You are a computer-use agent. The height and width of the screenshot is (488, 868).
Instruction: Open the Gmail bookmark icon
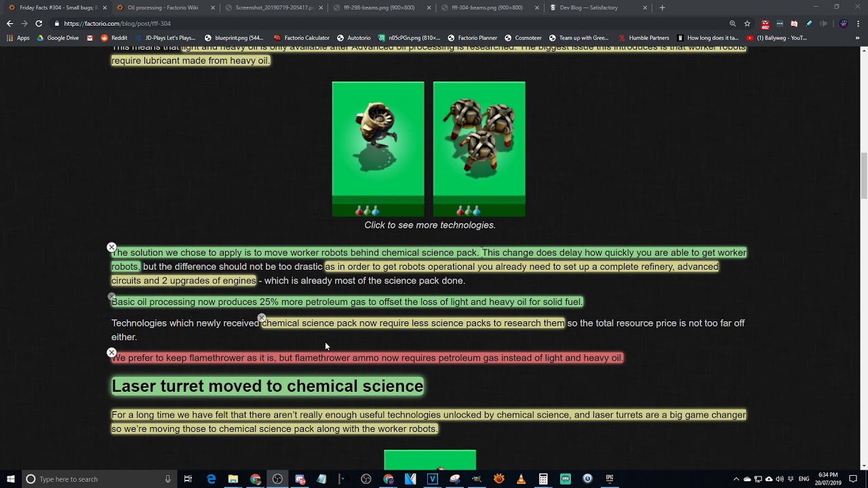(x=90, y=38)
